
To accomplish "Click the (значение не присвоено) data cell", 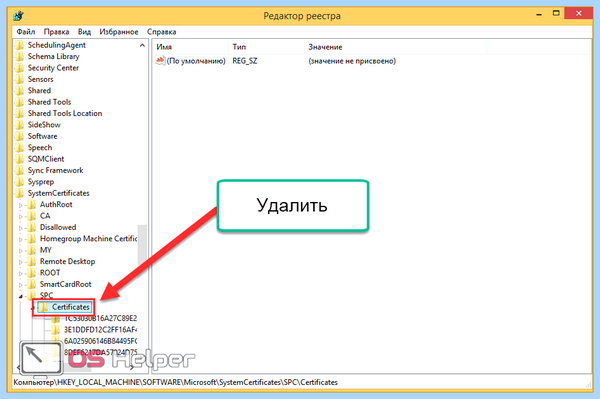I will pos(352,61).
